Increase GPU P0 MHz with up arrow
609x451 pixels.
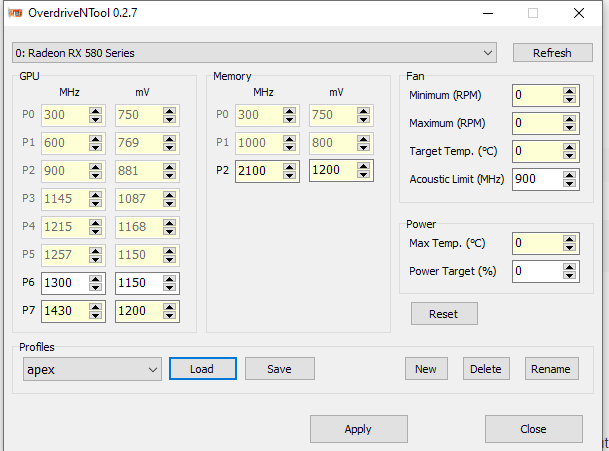click(x=96, y=111)
